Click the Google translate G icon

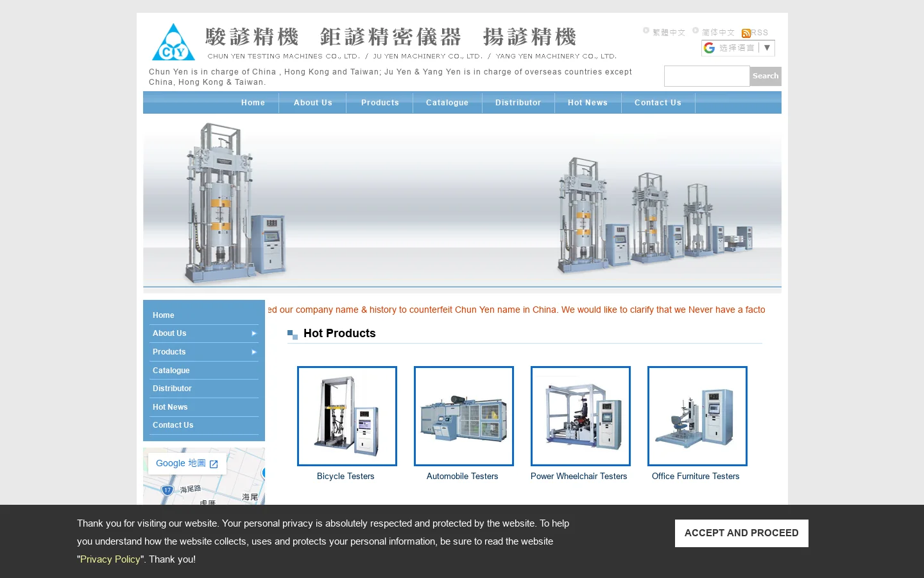point(709,48)
